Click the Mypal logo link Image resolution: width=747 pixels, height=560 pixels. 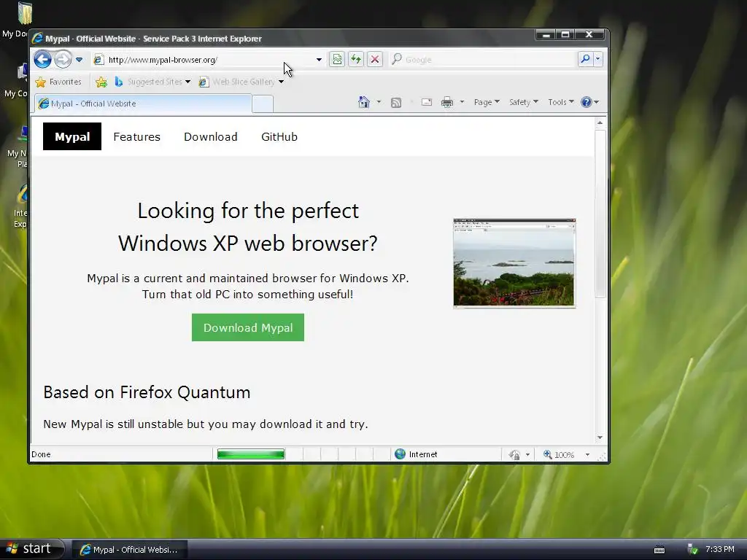72,136
